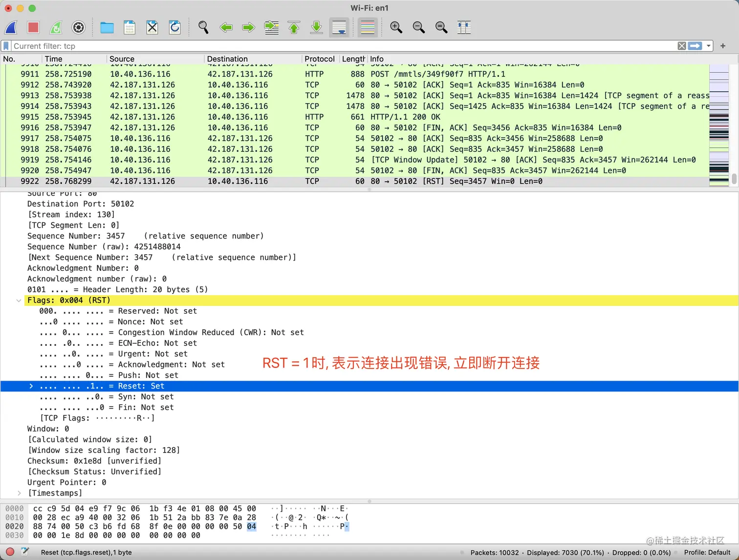Click hex offset row 0010
The height and width of the screenshot is (560, 739).
point(14,517)
